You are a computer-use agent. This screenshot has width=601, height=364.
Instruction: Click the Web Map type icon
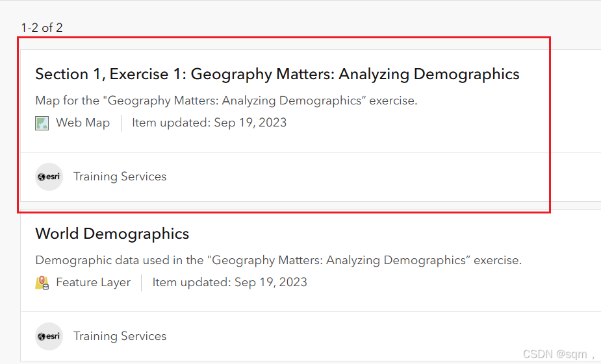42,123
